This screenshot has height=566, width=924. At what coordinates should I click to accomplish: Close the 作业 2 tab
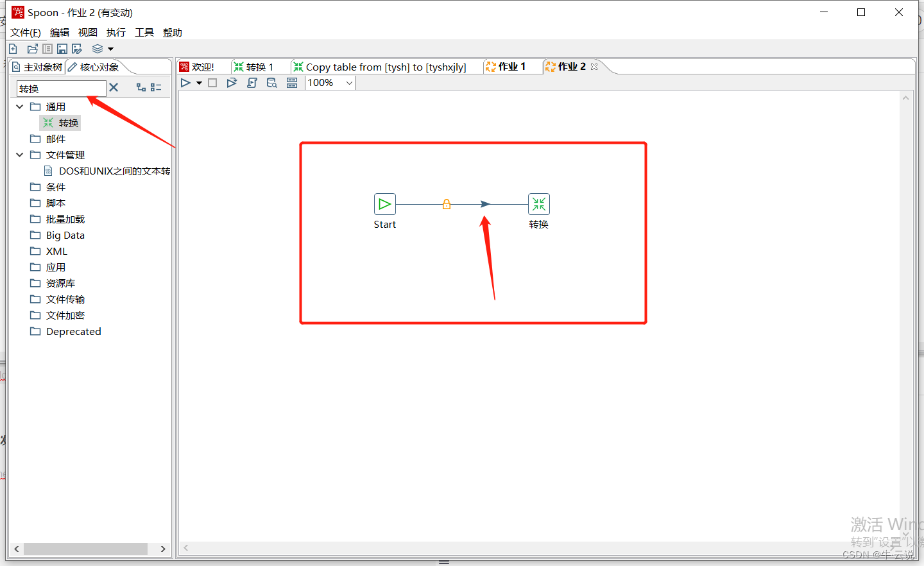(594, 67)
